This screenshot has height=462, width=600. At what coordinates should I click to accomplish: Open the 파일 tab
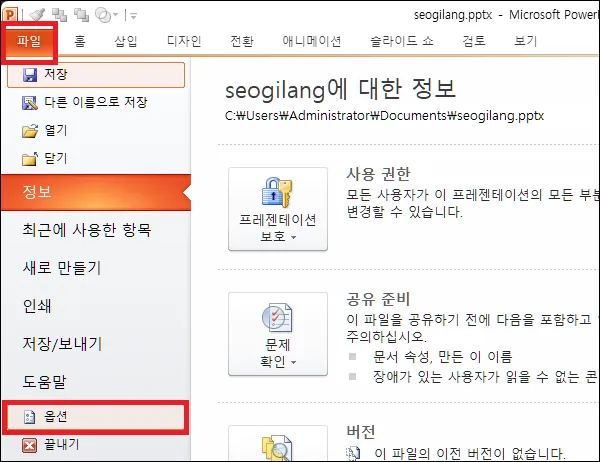[x=29, y=41]
